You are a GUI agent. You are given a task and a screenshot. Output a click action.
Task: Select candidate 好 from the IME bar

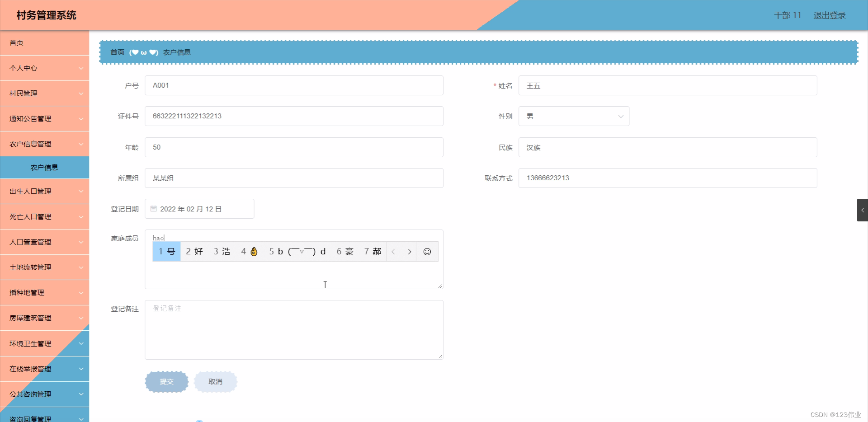pos(195,252)
